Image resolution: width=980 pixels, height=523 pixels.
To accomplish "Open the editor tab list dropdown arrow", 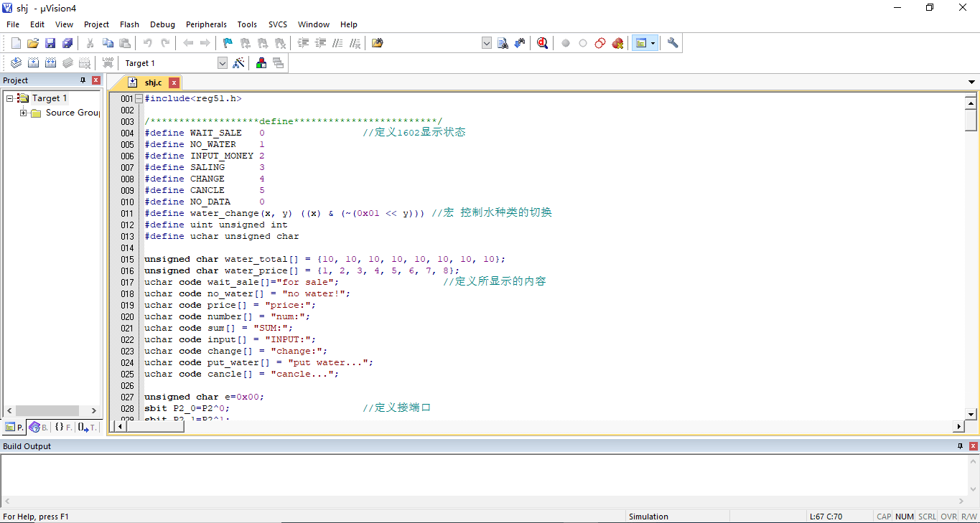I will click(972, 83).
